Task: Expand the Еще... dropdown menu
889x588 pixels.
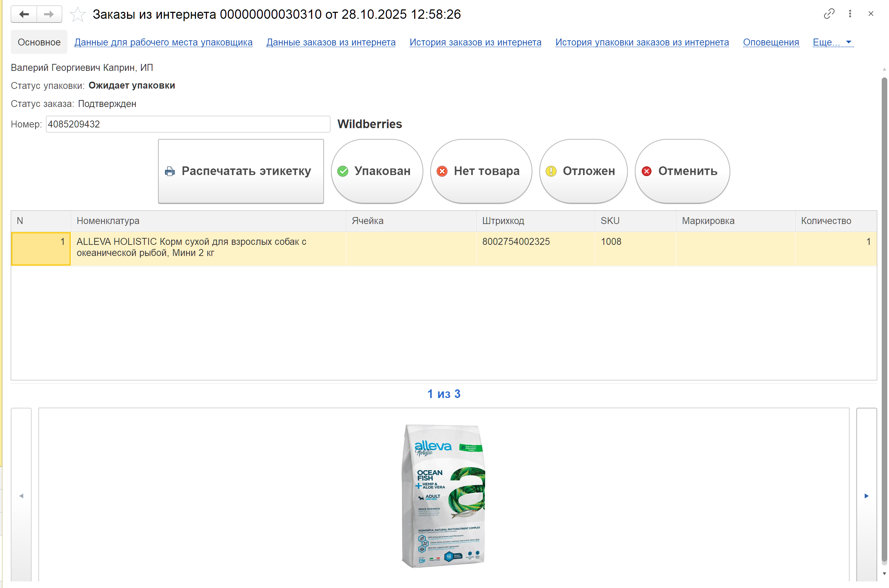Action: [833, 42]
